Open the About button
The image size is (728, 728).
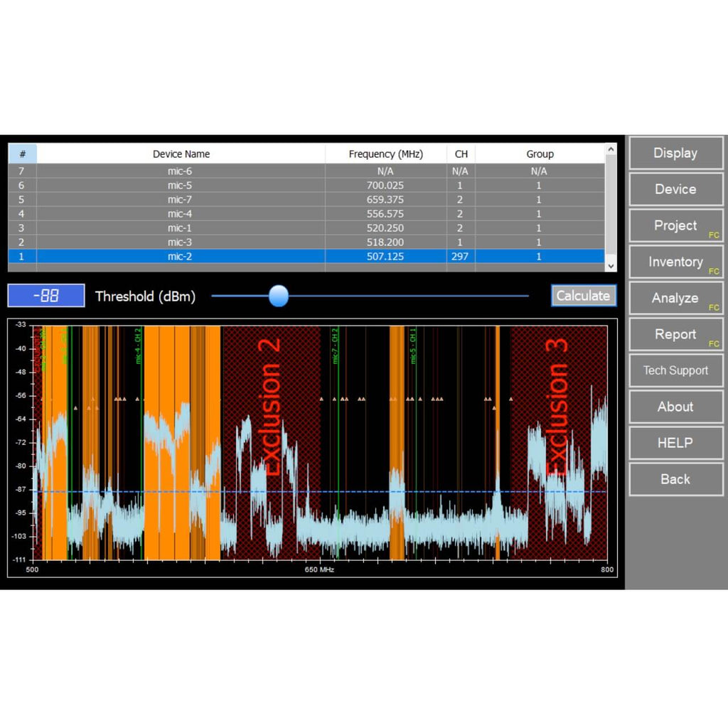click(675, 407)
